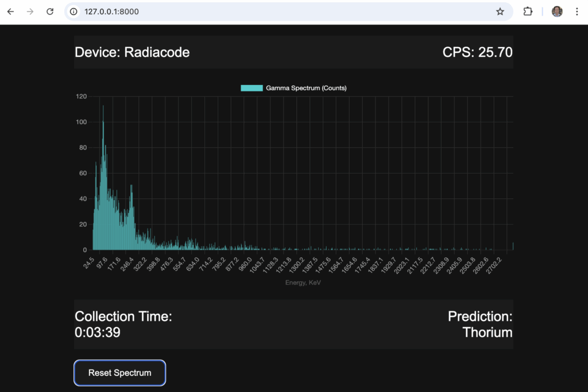Open the Chrome profile avatar
This screenshot has width=588, height=392.
[557, 11]
